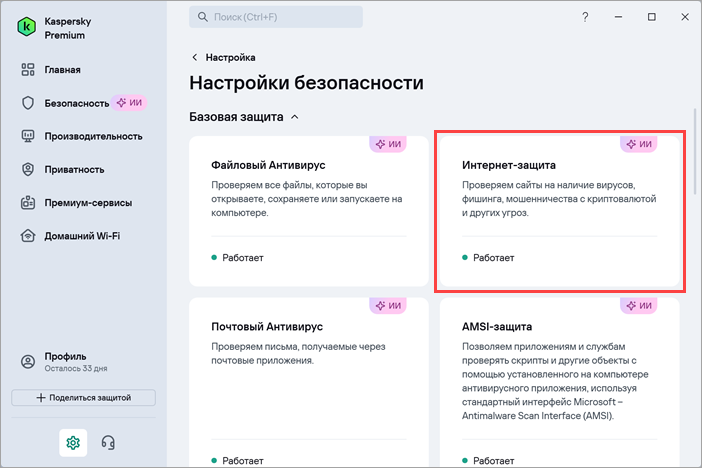Open Производительность in the sidebar
The image size is (702, 468).
(93, 136)
